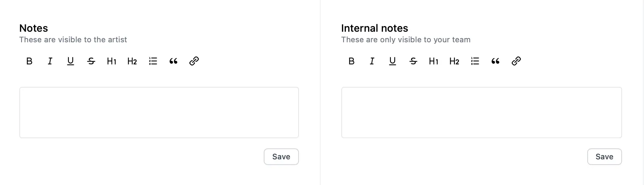Apply italic in the artist Notes toolbar
The height and width of the screenshot is (185, 644).
click(x=50, y=61)
